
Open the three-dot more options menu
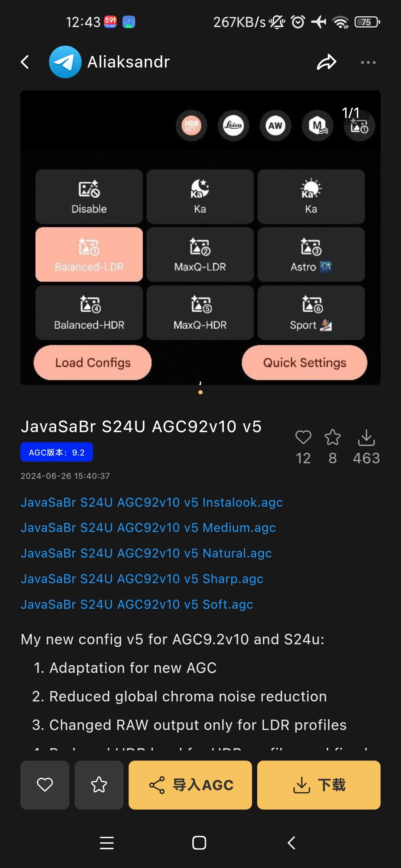tap(368, 62)
